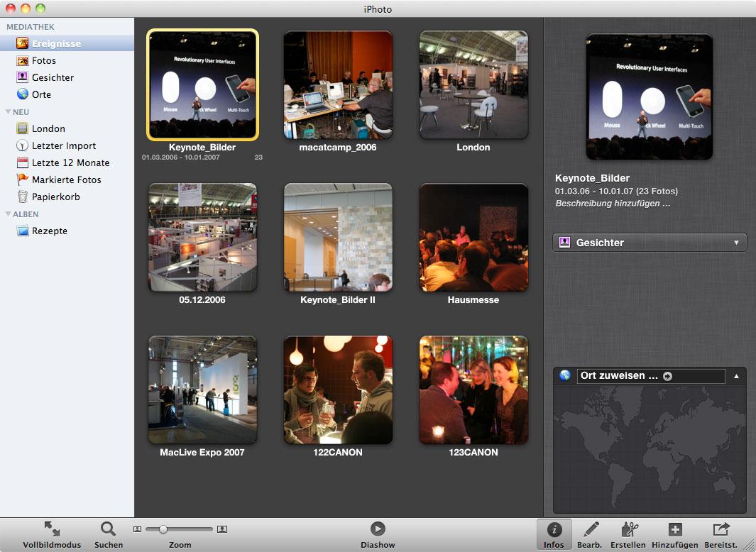
Task: Click the arrow button next to Ort zuweisen
Action: pos(667,376)
